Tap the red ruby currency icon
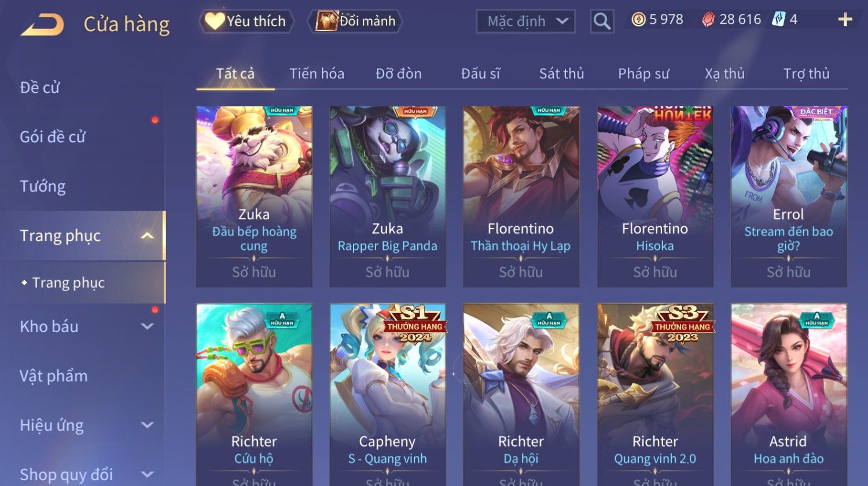The height and width of the screenshot is (486, 868). click(x=708, y=20)
